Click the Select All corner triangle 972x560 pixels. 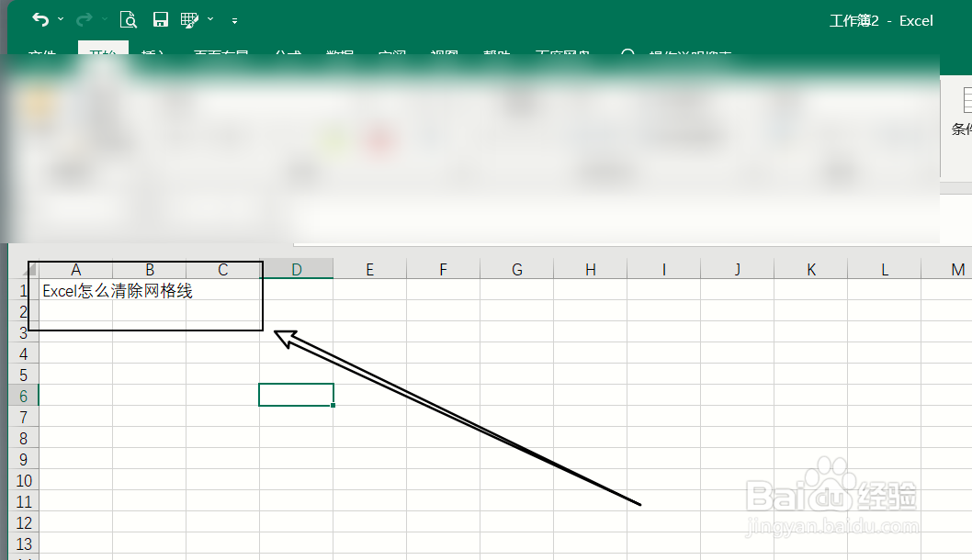[29, 269]
